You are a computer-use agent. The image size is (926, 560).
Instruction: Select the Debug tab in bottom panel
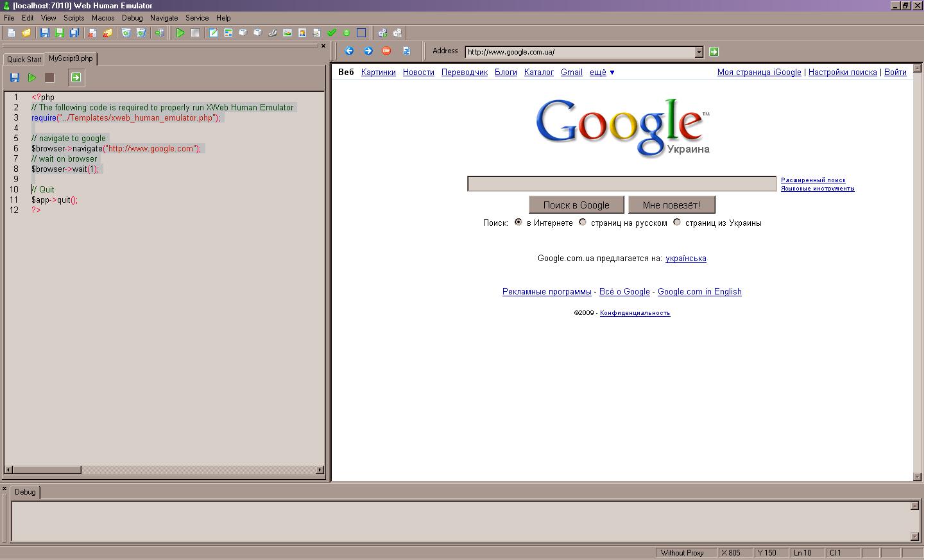click(25, 492)
